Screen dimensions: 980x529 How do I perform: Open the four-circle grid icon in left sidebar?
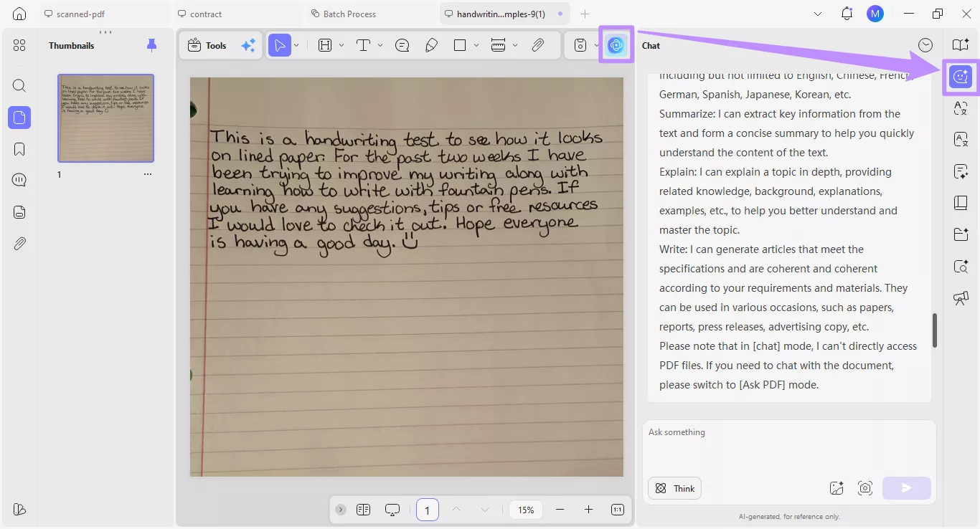coord(19,45)
